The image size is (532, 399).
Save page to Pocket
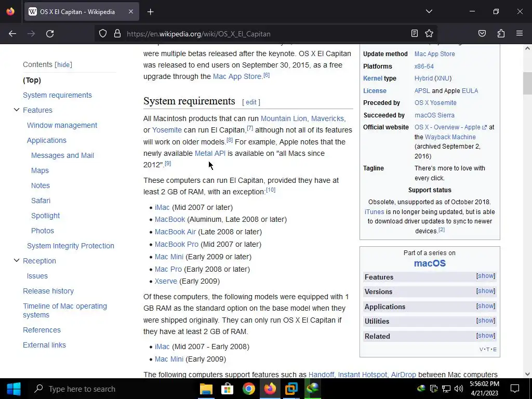(x=482, y=33)
